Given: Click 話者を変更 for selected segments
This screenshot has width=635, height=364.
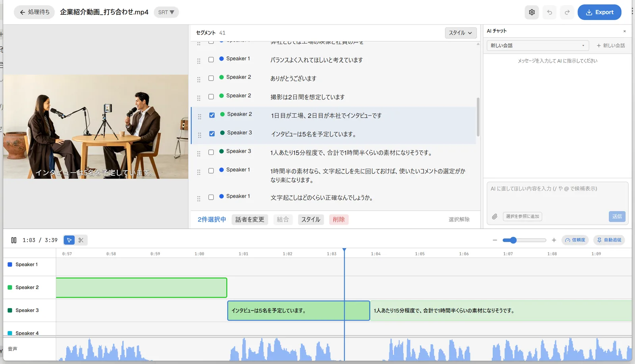Looking at the screenshot, I should (x=250, y=220).
